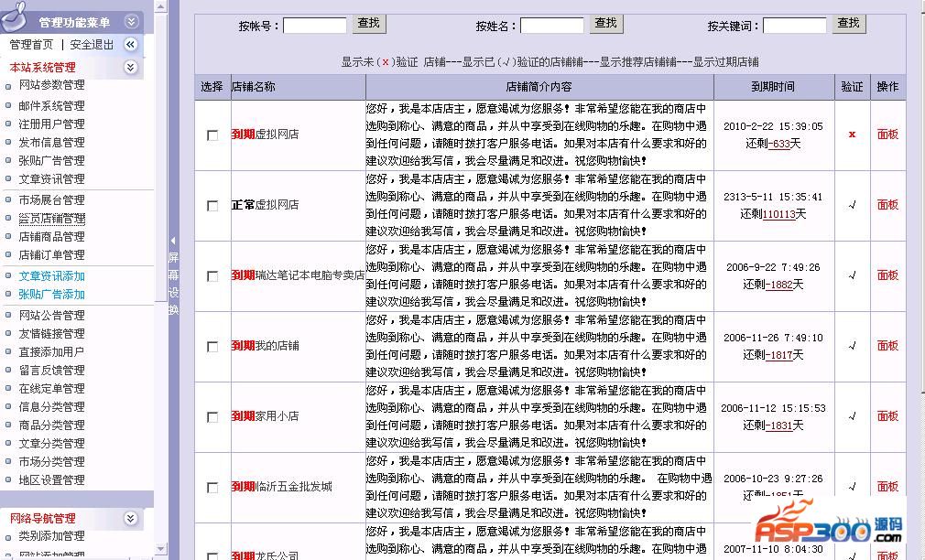925x560 pixels.
Task: Open 文章分类管理
Action: 51,443
